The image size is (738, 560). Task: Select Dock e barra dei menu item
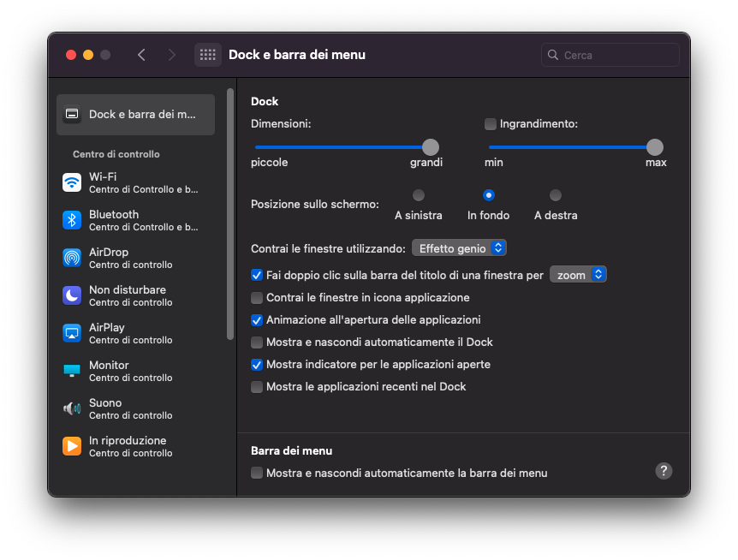point(135,115)
